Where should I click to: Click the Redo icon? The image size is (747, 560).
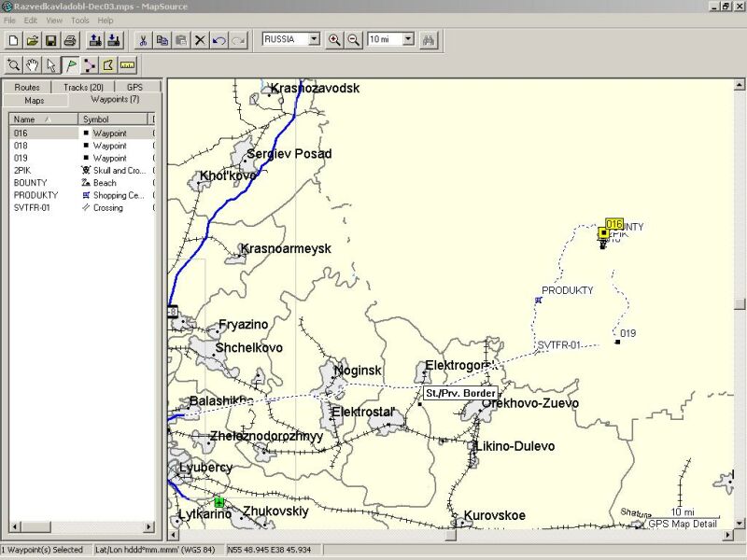pyautogui.click(x=238, y=40)
